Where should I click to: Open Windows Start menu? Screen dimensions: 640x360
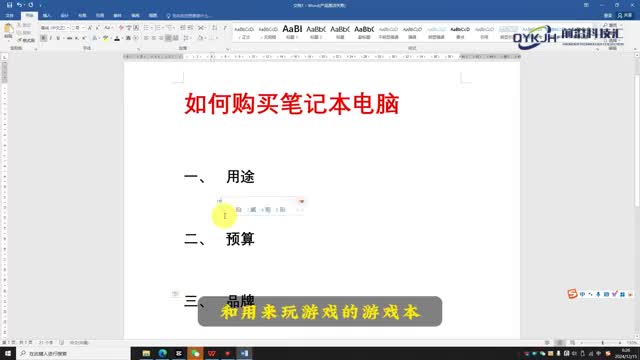pyautogui.click(x=8, y=353)
